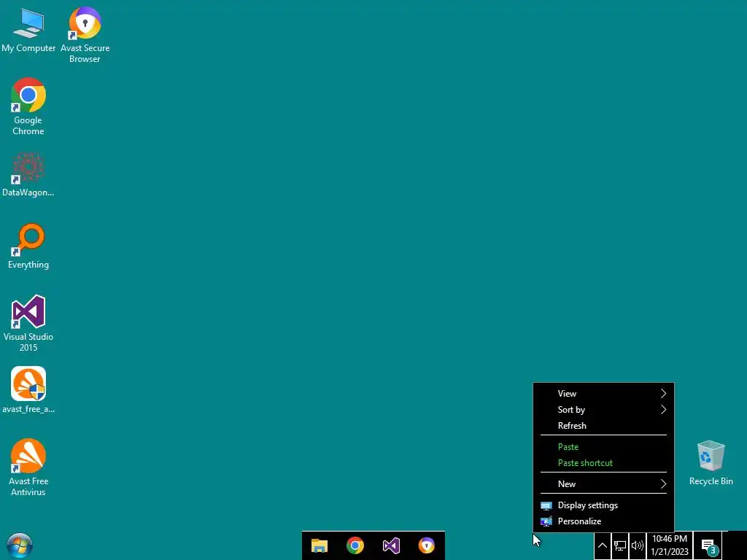Choose Paste shortcut in the context menu
The height and width of the screenshot is (560, 747).
(603, 463)
